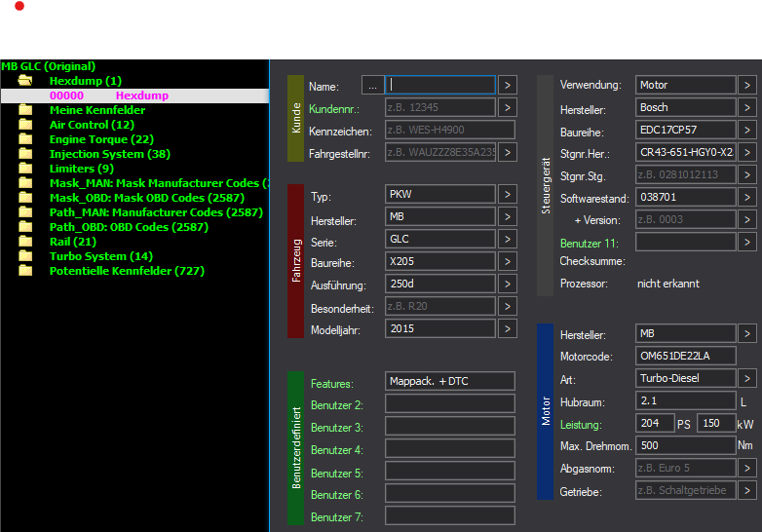Click the Limiters (9) folder icon
Viewport: 762px width, 532px height.
pyautogui.click(x=25, y=169)
